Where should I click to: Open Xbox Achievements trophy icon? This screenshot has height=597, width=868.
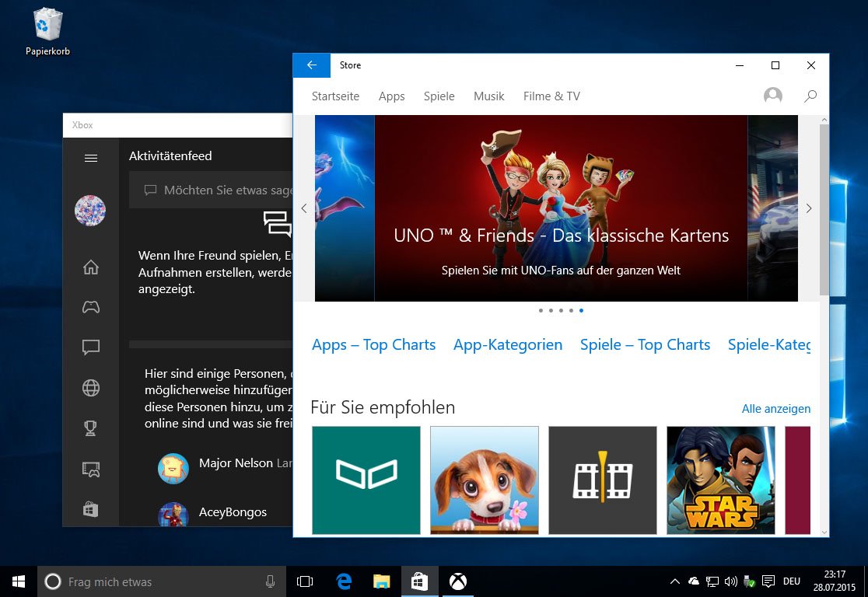[90, 428]
